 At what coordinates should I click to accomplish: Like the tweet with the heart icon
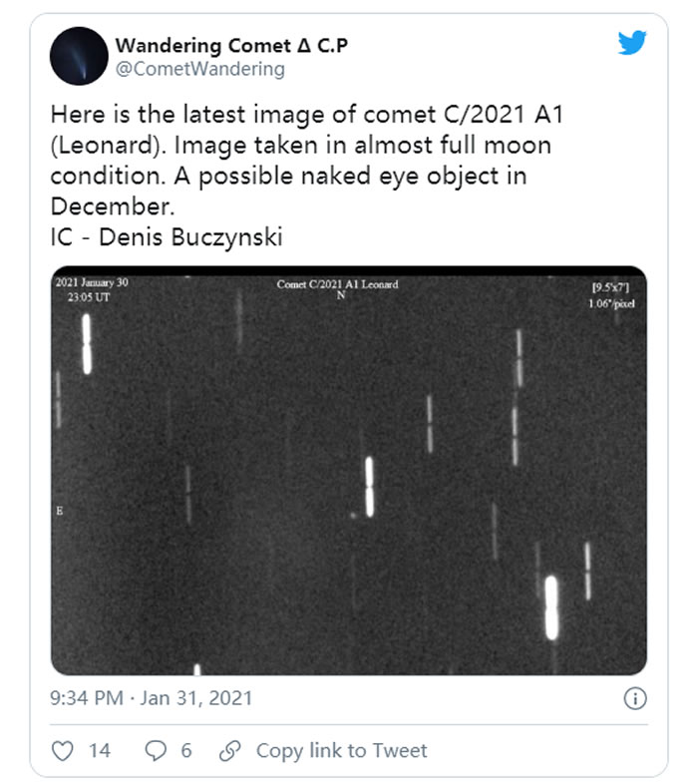pos(62,751)
